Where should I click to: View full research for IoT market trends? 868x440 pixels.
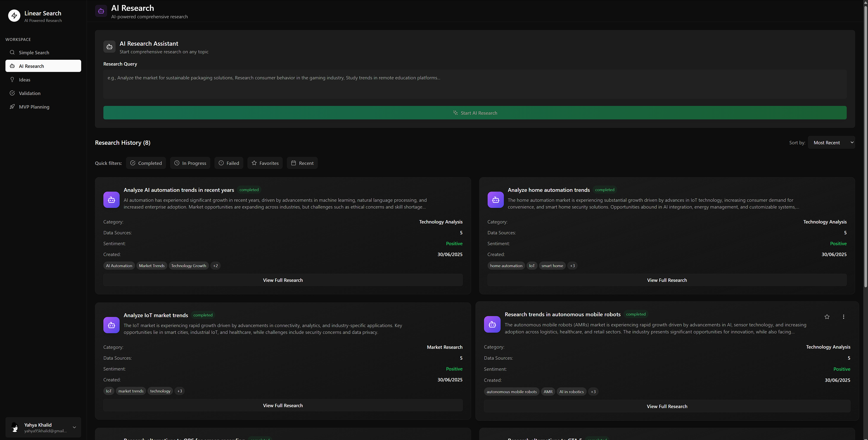click(x=283, y=405)
